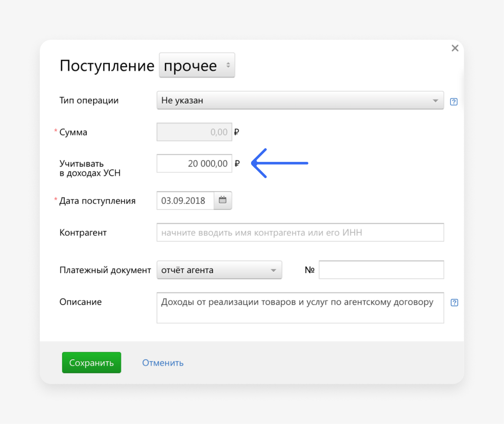Click the Платежный документ label

pos(105,270)
